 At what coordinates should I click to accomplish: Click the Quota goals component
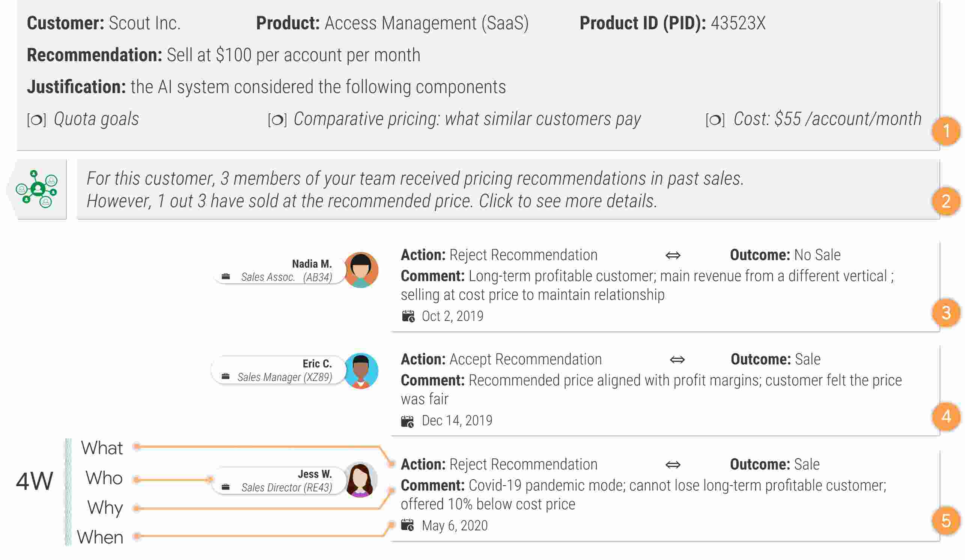(96, 119)
